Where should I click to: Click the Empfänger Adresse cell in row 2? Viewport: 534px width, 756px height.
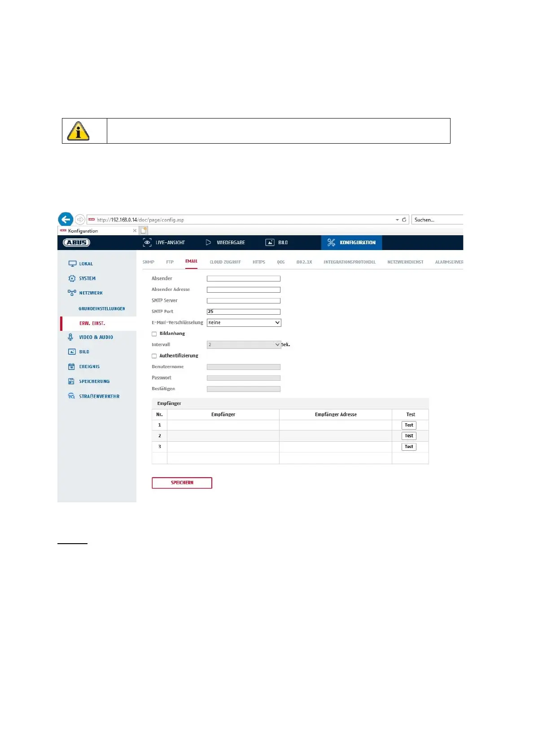click(x=336, y=436)
